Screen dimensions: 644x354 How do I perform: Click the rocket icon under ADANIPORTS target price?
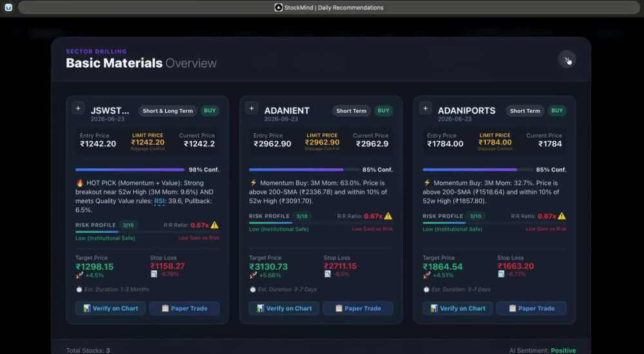[x=427, y=275]
